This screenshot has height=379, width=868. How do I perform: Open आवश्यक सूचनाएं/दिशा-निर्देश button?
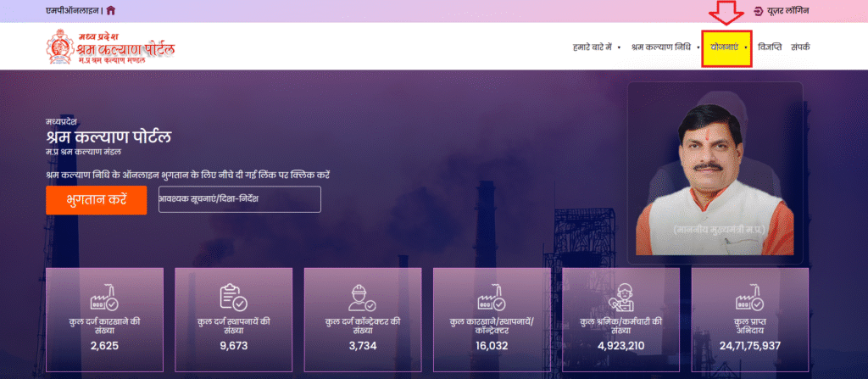(240, 199)
